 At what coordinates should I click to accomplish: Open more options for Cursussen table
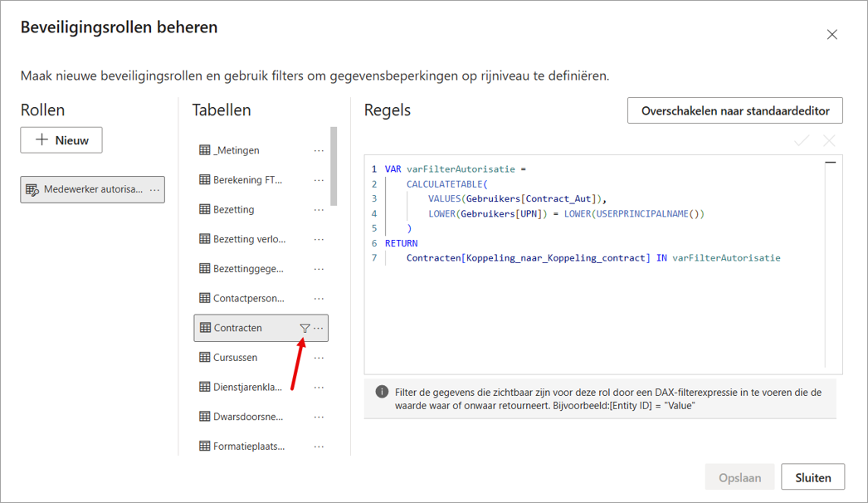click(319, 358)
